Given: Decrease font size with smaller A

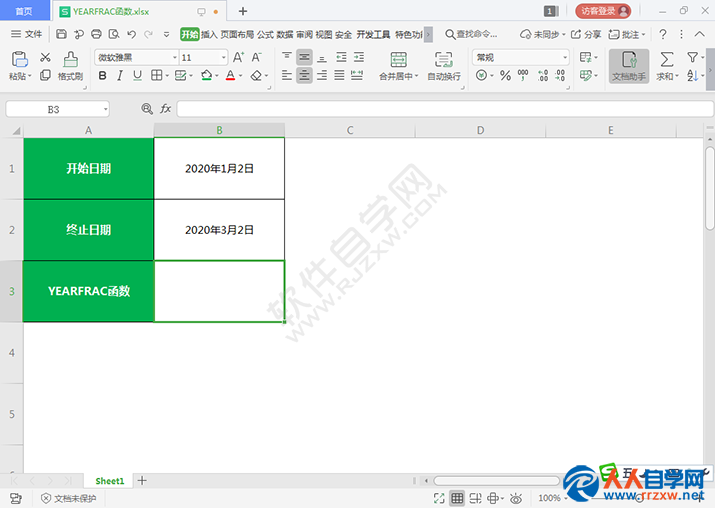Looking at the screenshot, I should [256, 57].
